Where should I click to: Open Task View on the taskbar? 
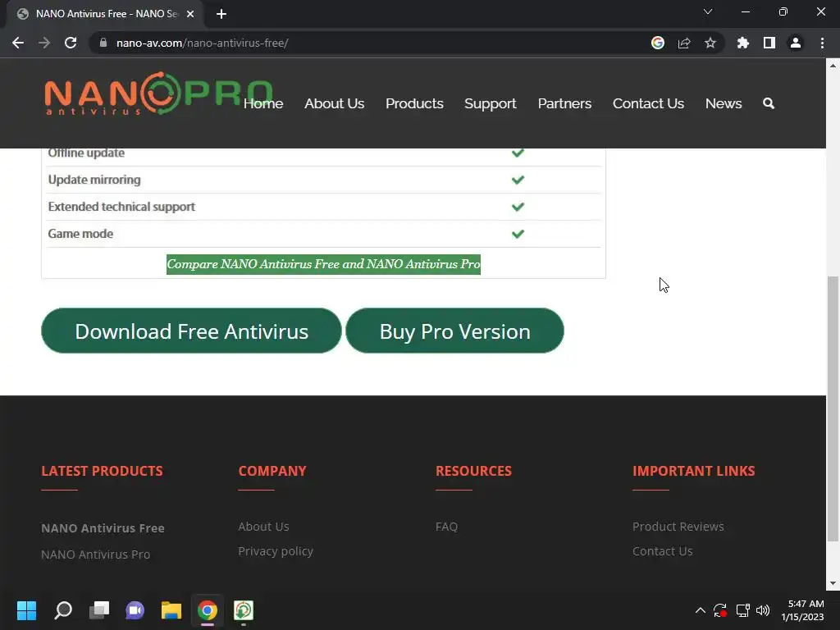tap(99, 610)
